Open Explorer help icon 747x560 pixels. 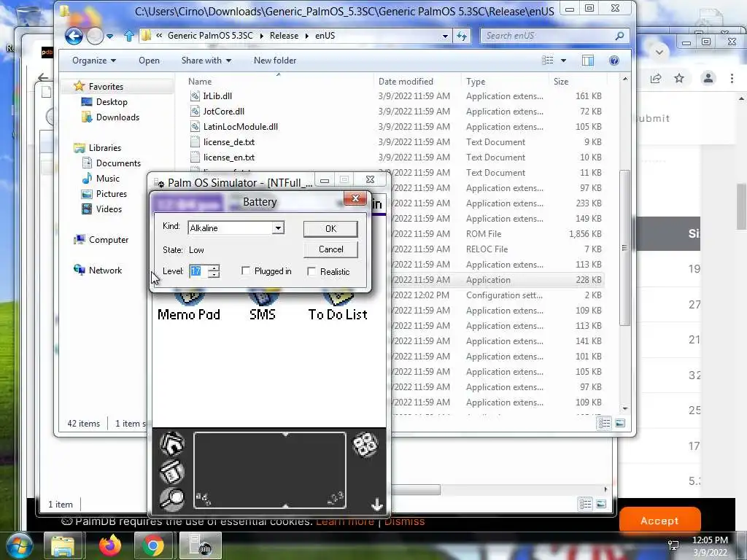[x=614, y=61]
